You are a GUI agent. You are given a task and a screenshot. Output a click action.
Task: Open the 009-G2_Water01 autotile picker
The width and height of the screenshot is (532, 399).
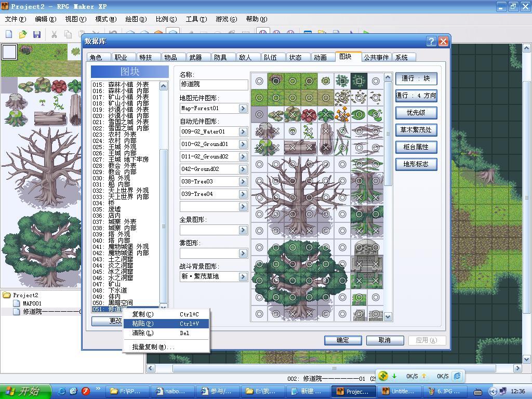tap(243, 131)
